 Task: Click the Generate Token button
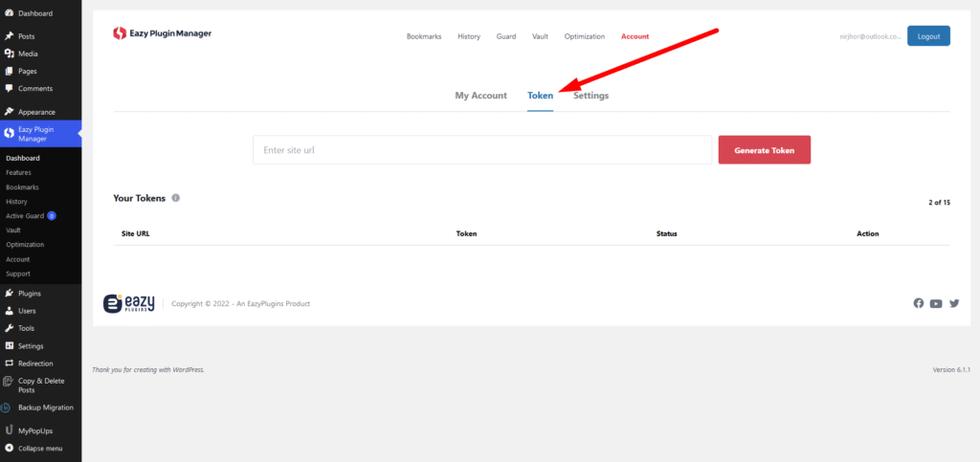tap(765, 150)
